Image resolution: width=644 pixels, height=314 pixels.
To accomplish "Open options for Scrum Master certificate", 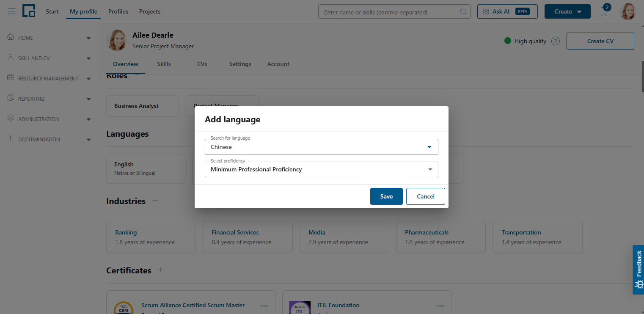I will coord(264,306).
